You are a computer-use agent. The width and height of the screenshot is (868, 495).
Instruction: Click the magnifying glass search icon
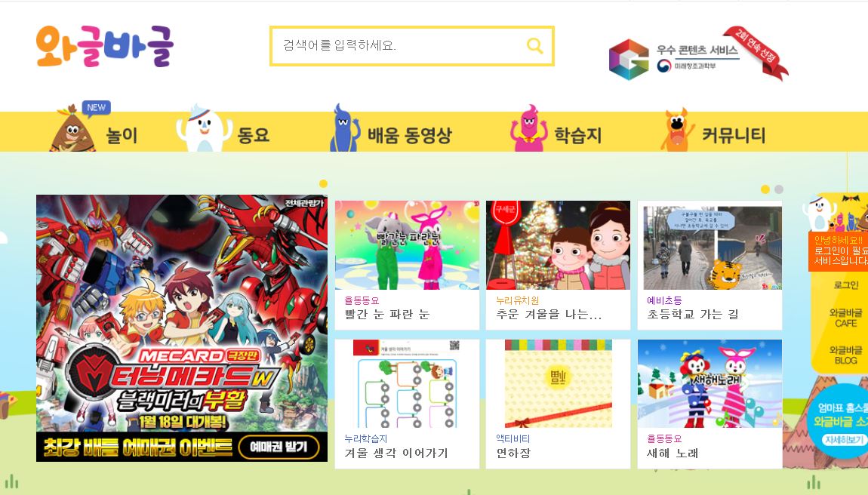(x=534, y=45)
